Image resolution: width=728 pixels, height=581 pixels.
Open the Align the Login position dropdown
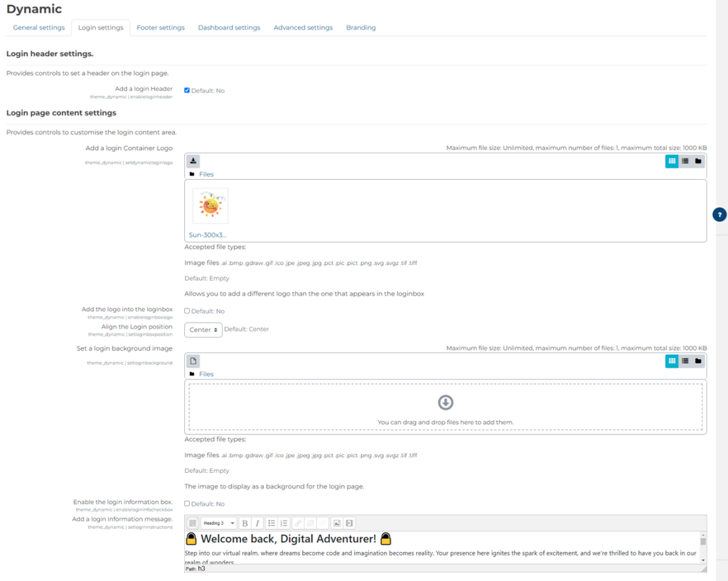(203, 330)
